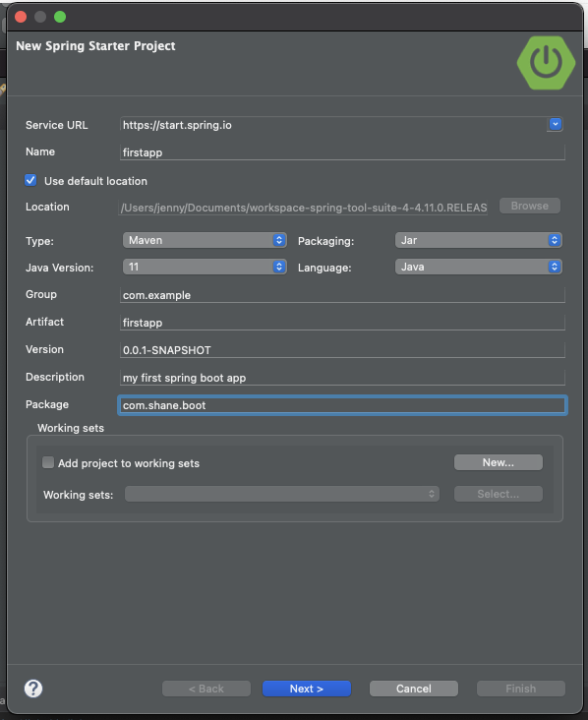This screenshot has height=720, width=588.
Task: Open the Java Version 11 dropdown
Action: point(205,267)
